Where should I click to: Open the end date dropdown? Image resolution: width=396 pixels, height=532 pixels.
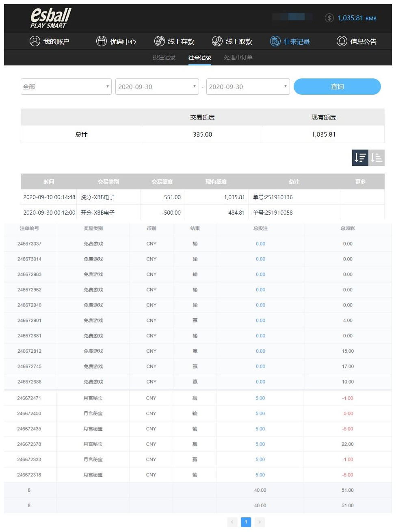click(248, 87)
